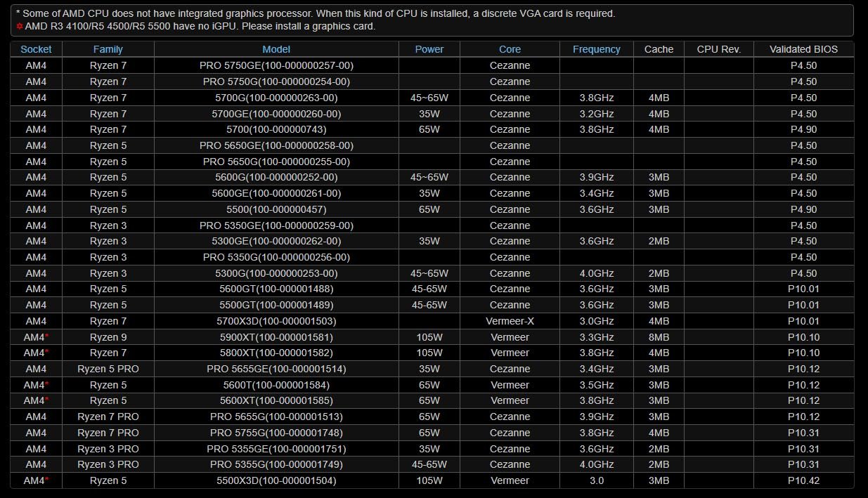Viewport: 868px width, 498px height.
Task: Click the red asterisk in the 5600T row
Action: click(47, 384)
